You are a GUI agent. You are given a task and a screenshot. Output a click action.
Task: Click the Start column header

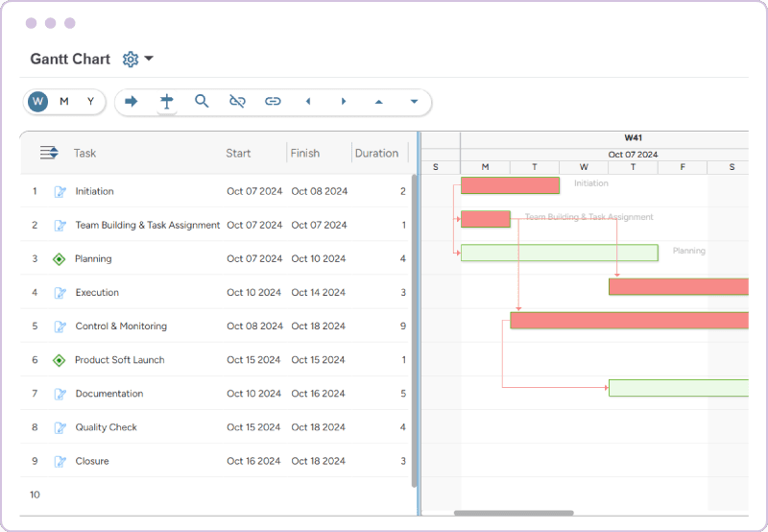click(x=238, y=154)
